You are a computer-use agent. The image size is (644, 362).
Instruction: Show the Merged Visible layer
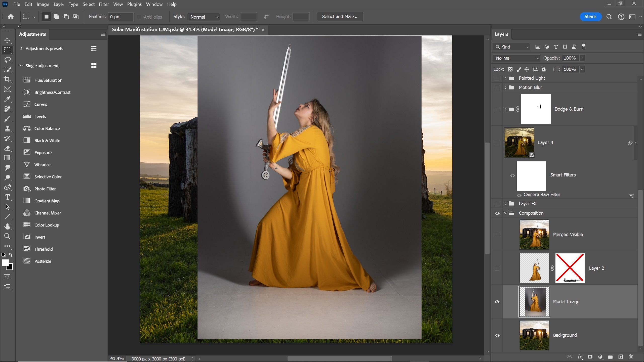497,235
